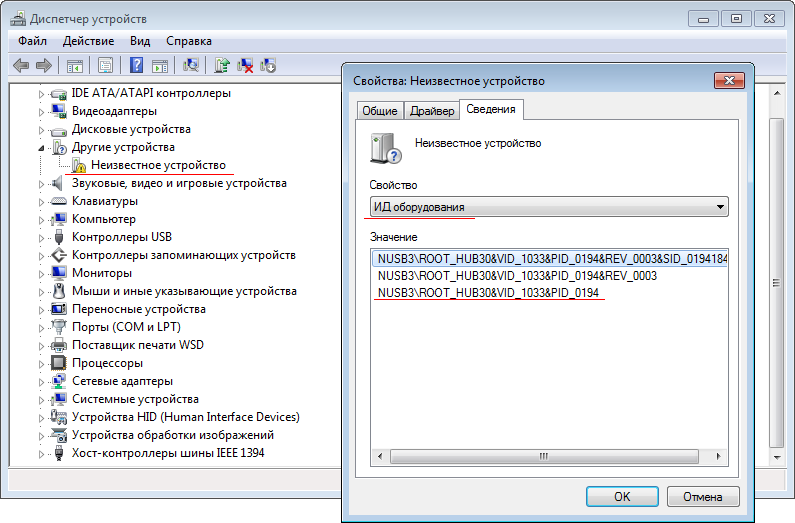Click the Звуковые устройства speaker icon
The image size is (795, 523).
pyautogui.click(x=59, y=183)
